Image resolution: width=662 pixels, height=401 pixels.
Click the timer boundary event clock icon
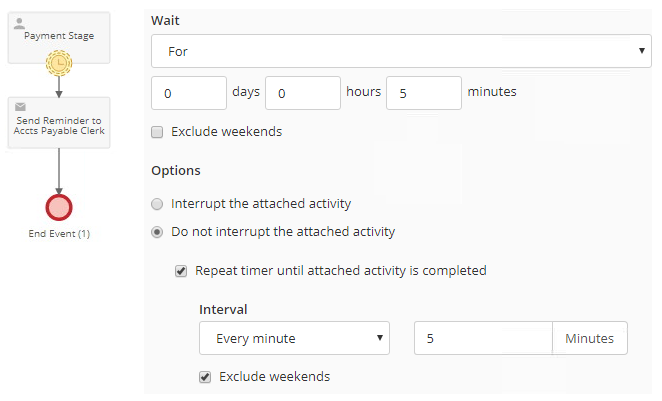[59, 65]
